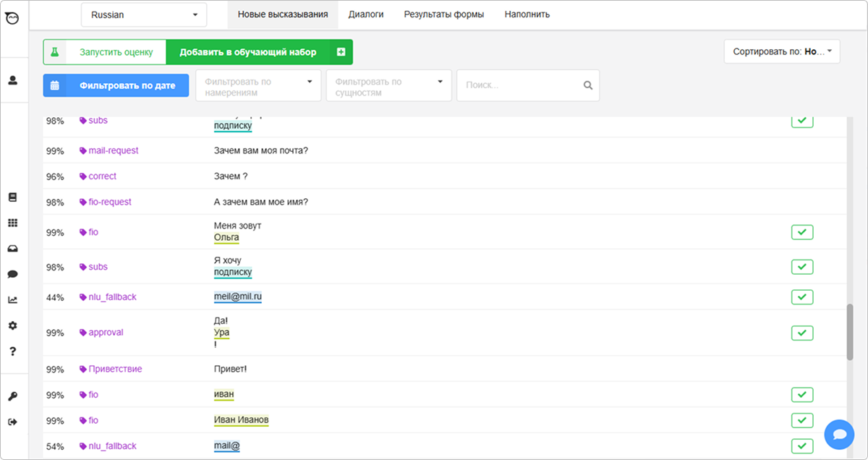
Task: Toggle the checkmark for meil@mil.ru row
Action: pos(802,297)
